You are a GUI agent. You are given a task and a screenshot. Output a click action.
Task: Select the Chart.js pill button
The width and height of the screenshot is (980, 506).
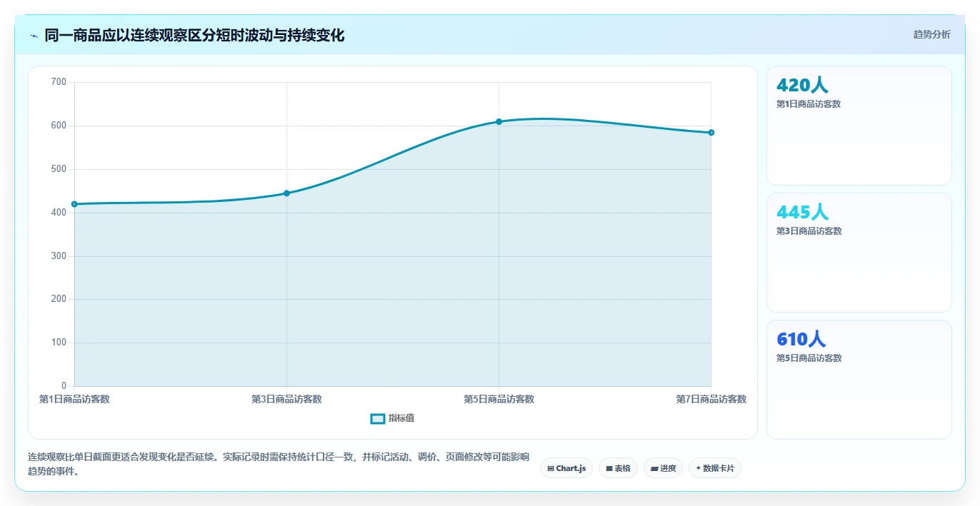(x=566, y=468)
